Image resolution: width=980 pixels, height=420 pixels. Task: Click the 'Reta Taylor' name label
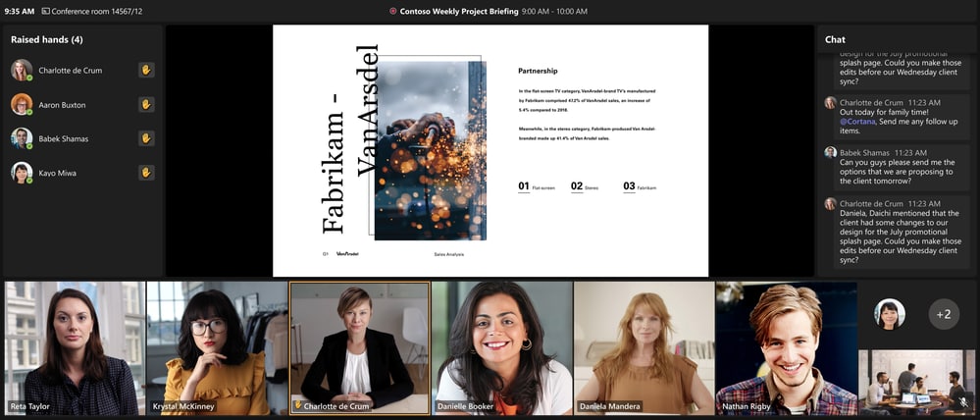(x=30, y=406)
